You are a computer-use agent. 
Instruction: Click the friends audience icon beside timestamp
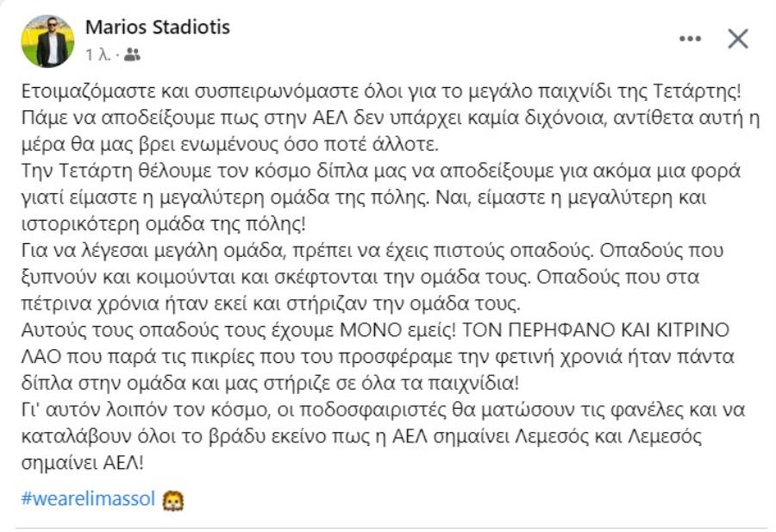(x=132, y=55)
